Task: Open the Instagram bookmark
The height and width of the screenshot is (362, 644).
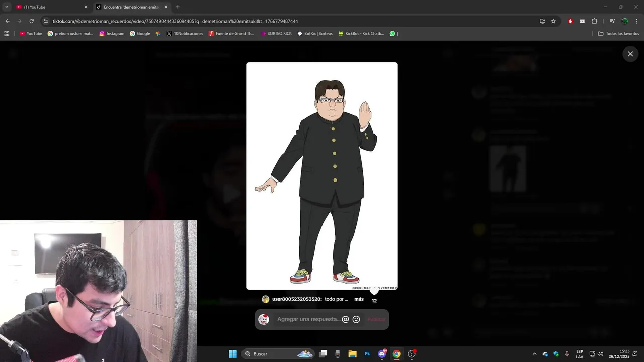Action: (x=112, y=34)
